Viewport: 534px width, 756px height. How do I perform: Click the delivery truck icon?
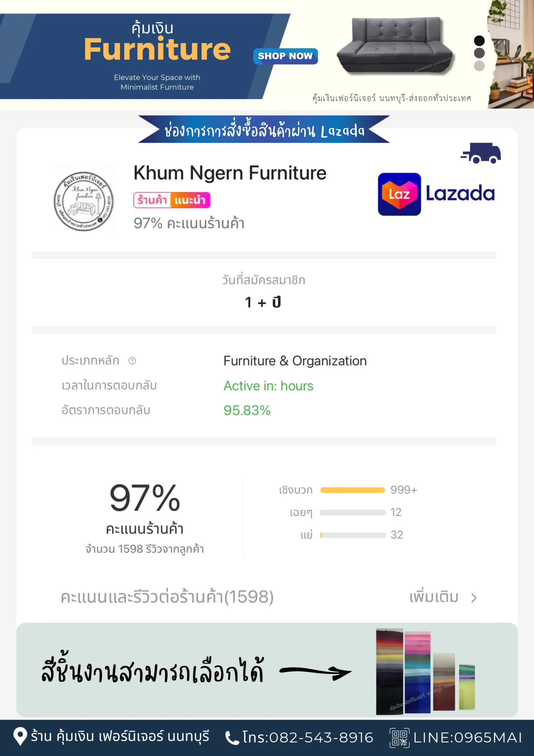(481, 153)
